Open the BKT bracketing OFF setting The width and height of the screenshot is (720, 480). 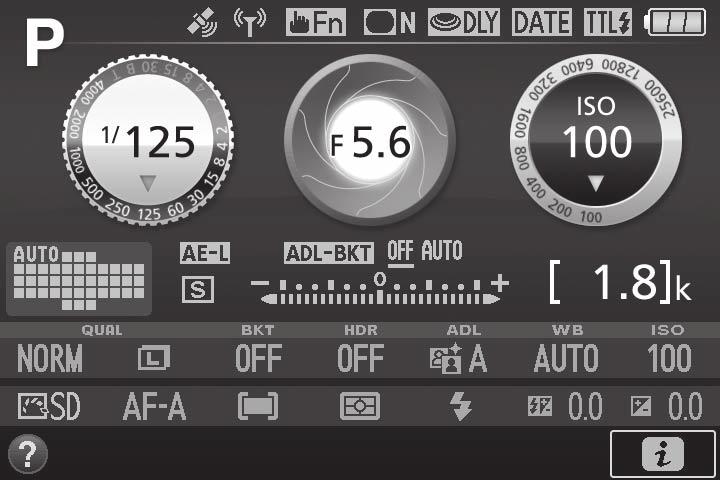[258, 358]
